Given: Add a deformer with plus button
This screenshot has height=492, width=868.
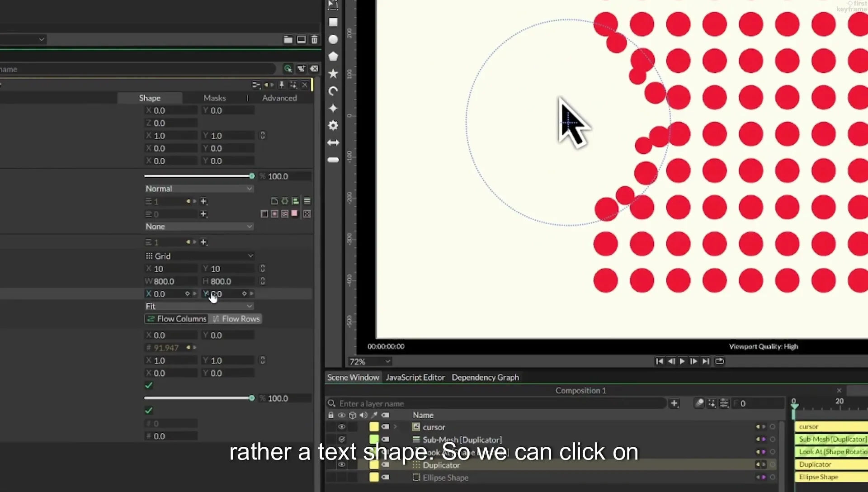Looking at the screenshot, I should coord(203,201).
